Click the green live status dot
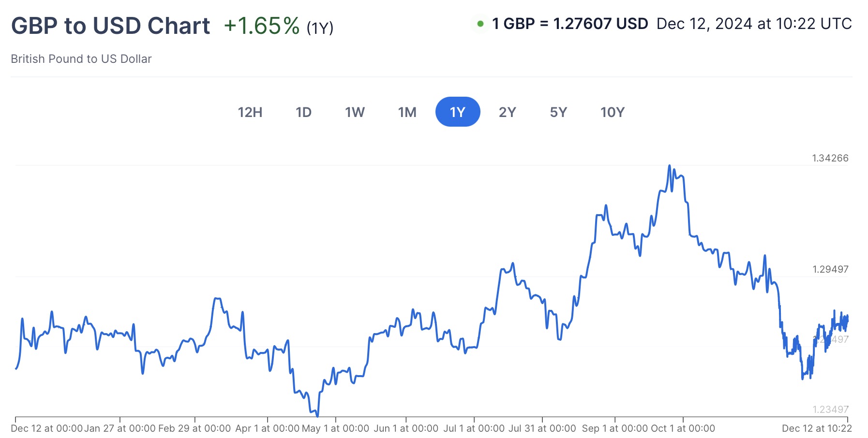This screenshot has height=438, width=868. (480, 24)
